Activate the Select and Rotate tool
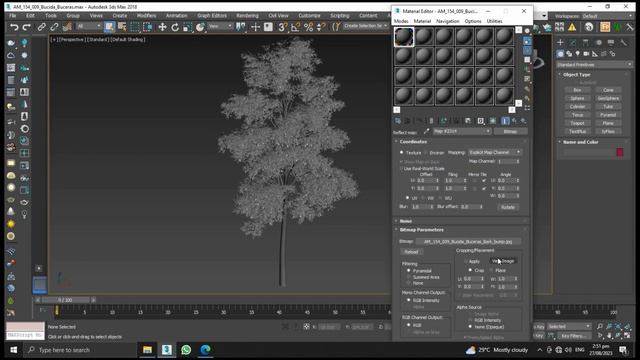 (x=175, y=27)
